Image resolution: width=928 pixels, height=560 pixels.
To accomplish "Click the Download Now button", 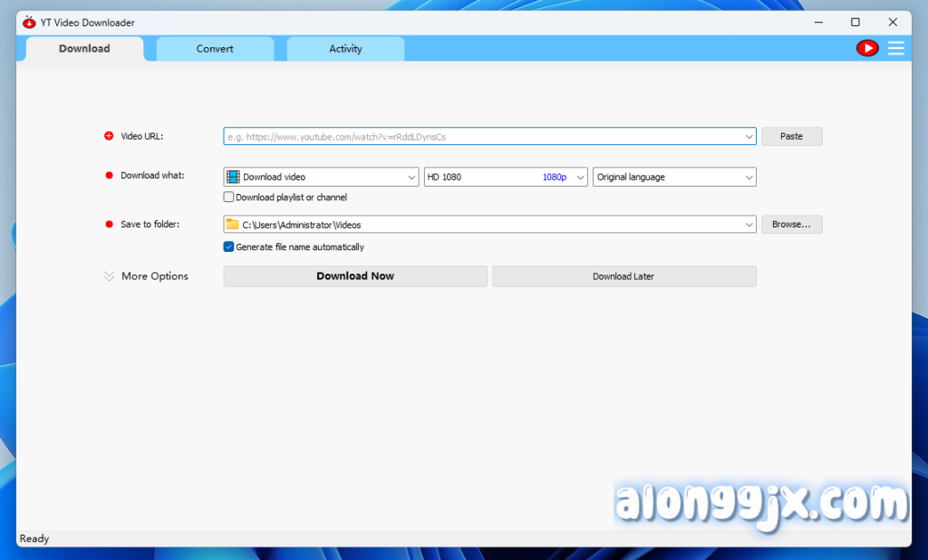I will [x=355, y=276].
